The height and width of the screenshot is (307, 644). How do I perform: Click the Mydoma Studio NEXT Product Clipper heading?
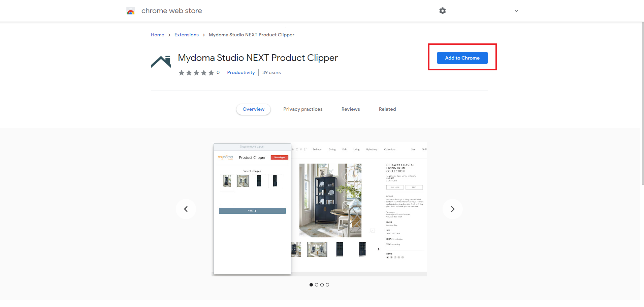pos(258,58)
